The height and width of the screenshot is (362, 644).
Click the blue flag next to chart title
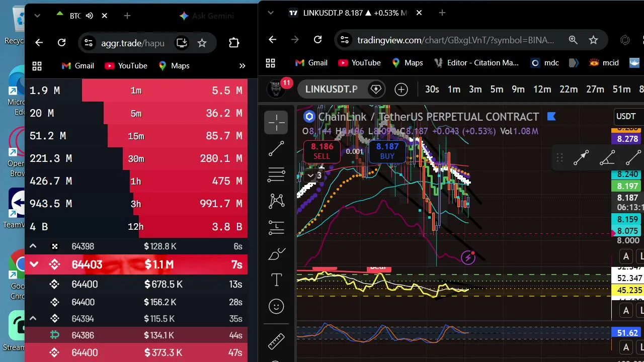[x=551, y=117]
